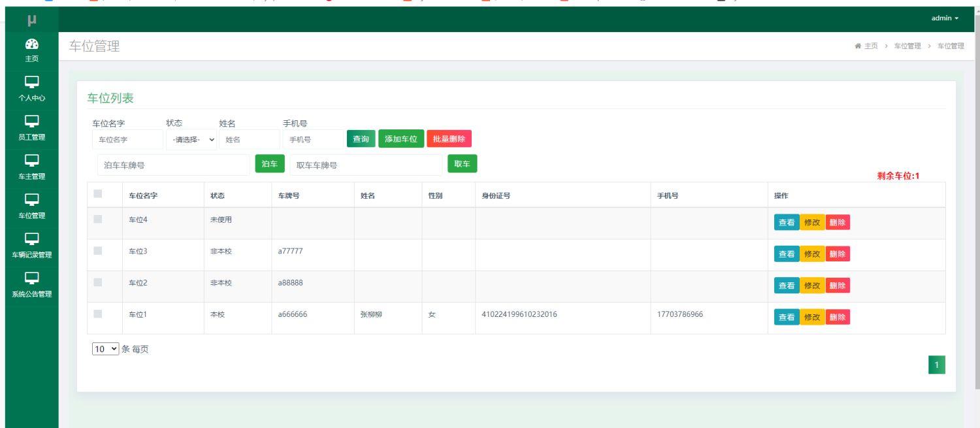Open 车位管理 monitor icon in sidebar
Viewport: 980px width, 428px height.
coord(31,200)
